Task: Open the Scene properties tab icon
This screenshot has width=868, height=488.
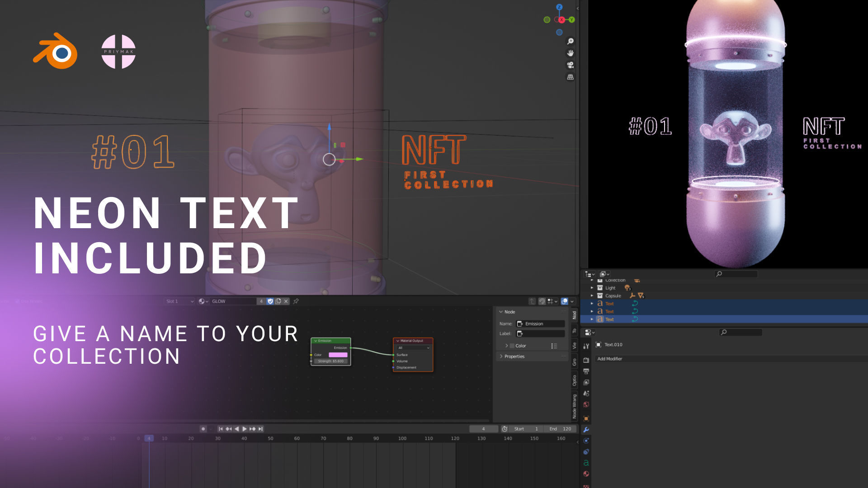Action: point(586,394)
